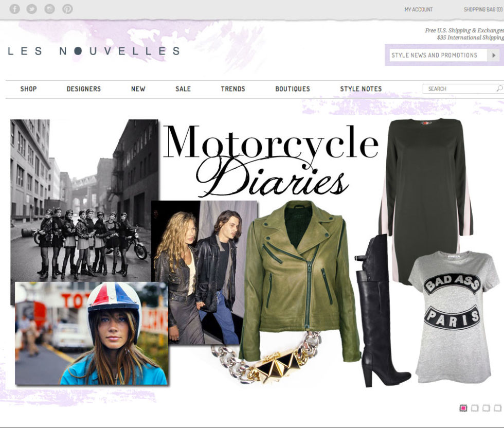Open the Twitter social icon
Image resolution: width=504 pixels, height=428 pixels.
[31, 9]
